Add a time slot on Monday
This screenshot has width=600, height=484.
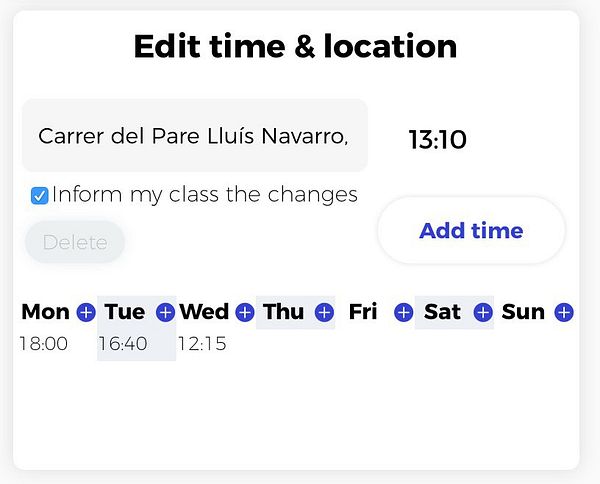click(86, 313)
